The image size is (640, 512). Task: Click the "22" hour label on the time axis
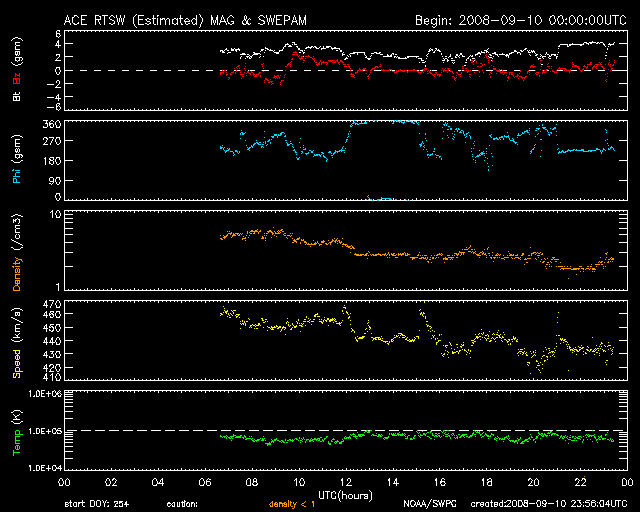click(x=580, y=483)
